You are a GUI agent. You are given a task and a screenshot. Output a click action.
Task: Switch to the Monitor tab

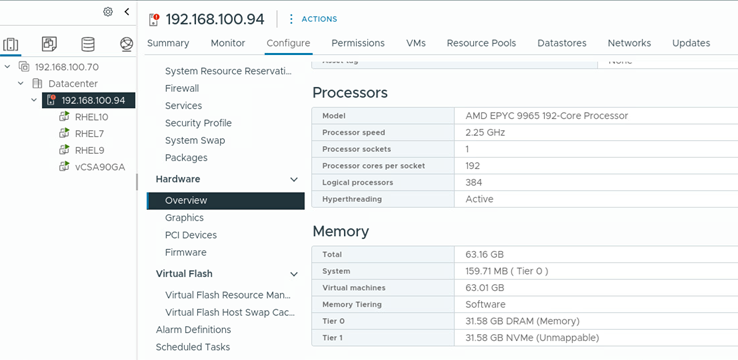point(228,43)
